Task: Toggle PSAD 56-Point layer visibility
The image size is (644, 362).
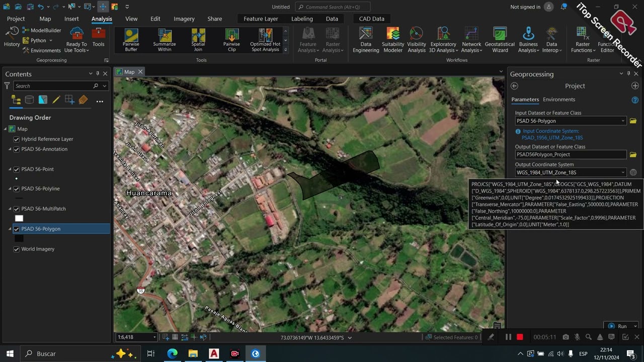Action: pos(17,169)
